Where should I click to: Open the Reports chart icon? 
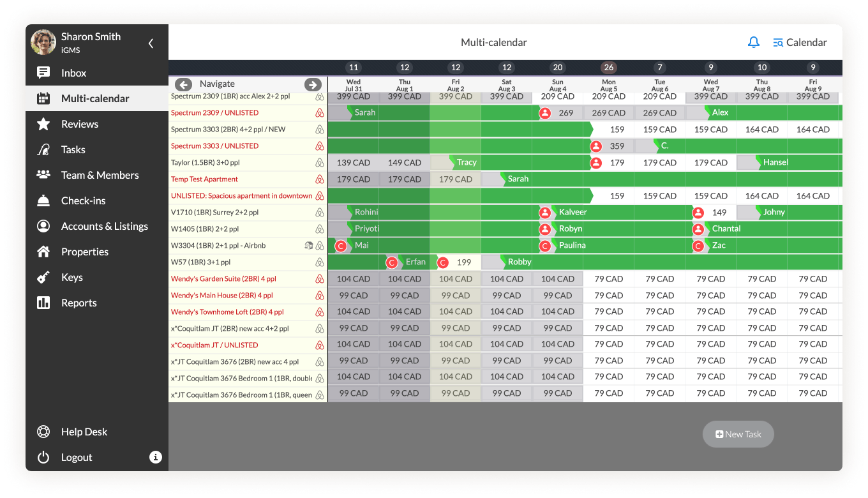pos(43,303)
